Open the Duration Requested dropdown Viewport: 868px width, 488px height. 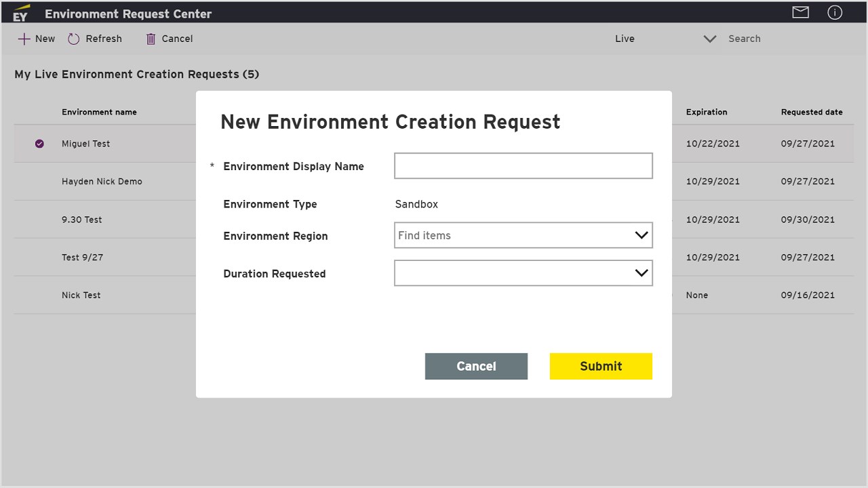(523, 273)
